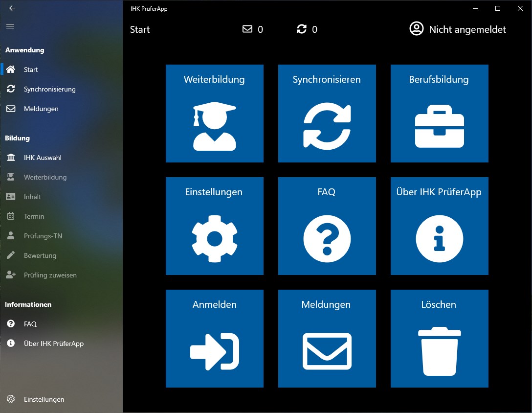Click the circular arrows on Synchronisieren tile
532x413 pixels.
pyautogui.click(x=327, y=126)
